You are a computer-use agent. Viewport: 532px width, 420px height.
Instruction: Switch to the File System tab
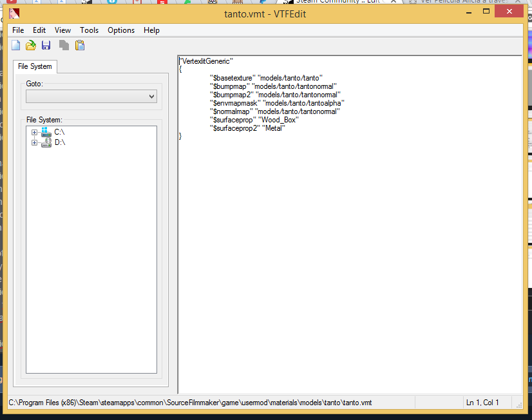coord(35,66)
